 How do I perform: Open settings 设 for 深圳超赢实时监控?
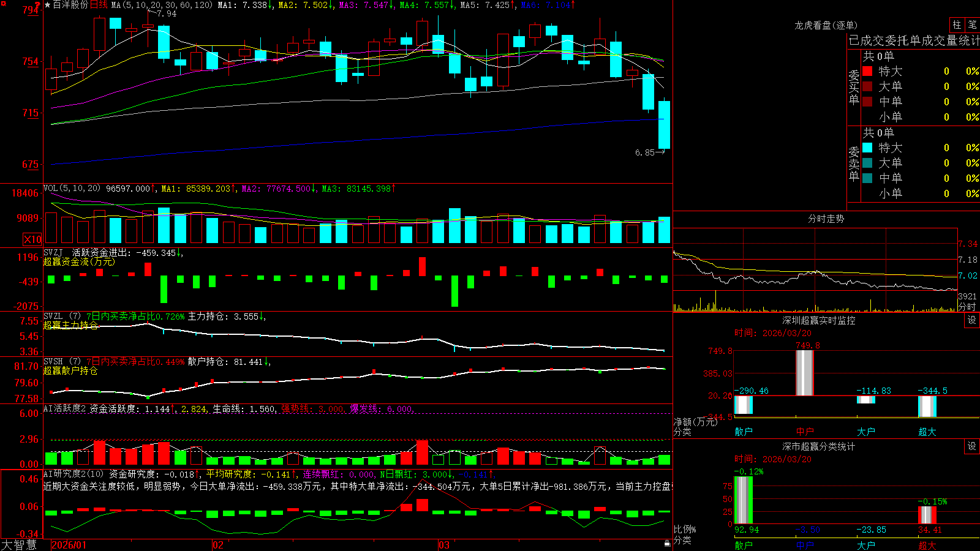[x=972, y=320]
